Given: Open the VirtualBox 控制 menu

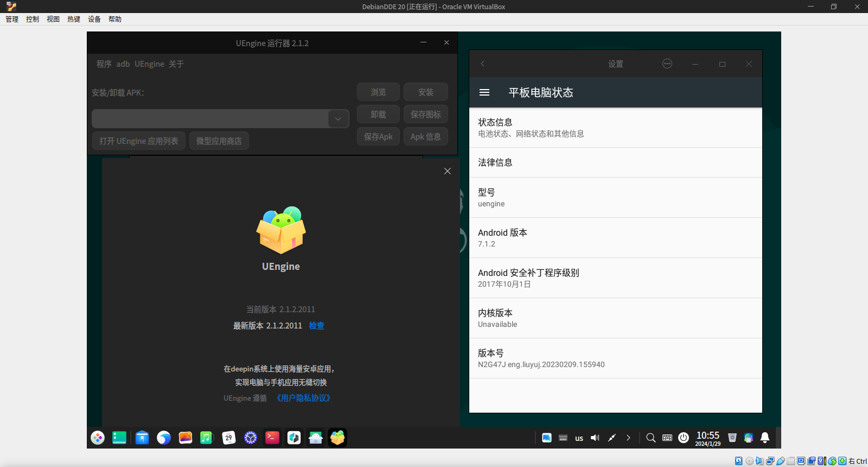Looking at the screenshot, I should (33, 19).
